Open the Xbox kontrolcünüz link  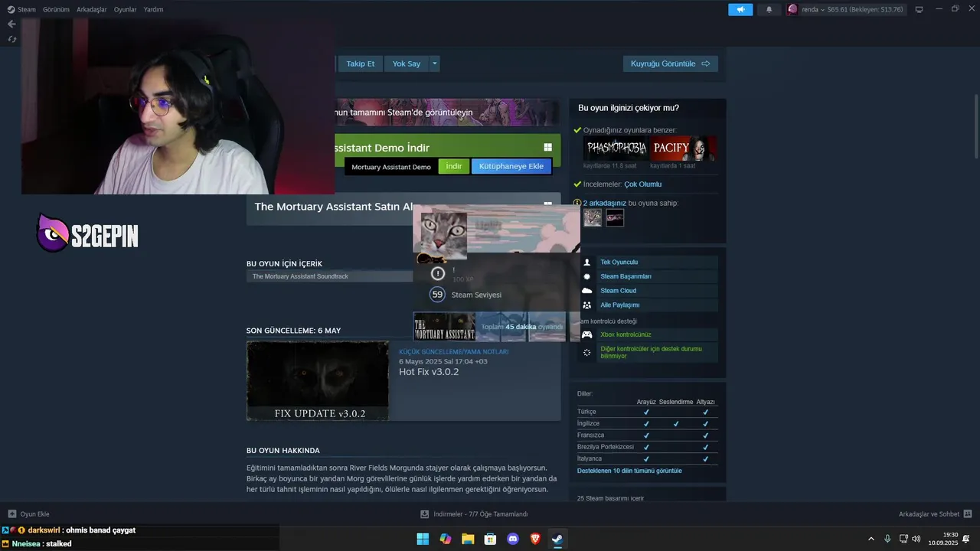(626, 334)
